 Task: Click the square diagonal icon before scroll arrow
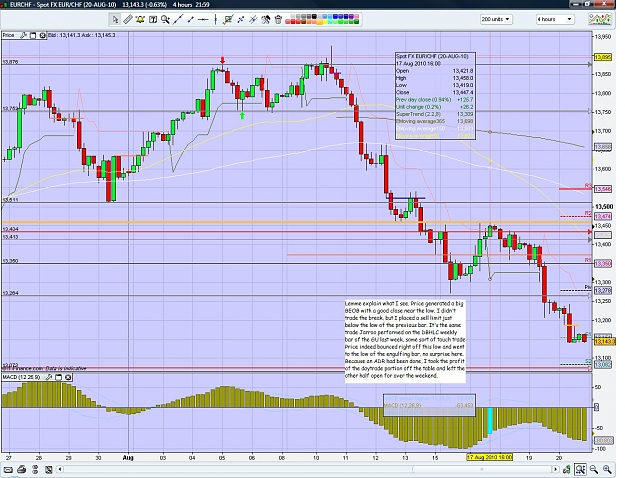[x=48, y=470]
